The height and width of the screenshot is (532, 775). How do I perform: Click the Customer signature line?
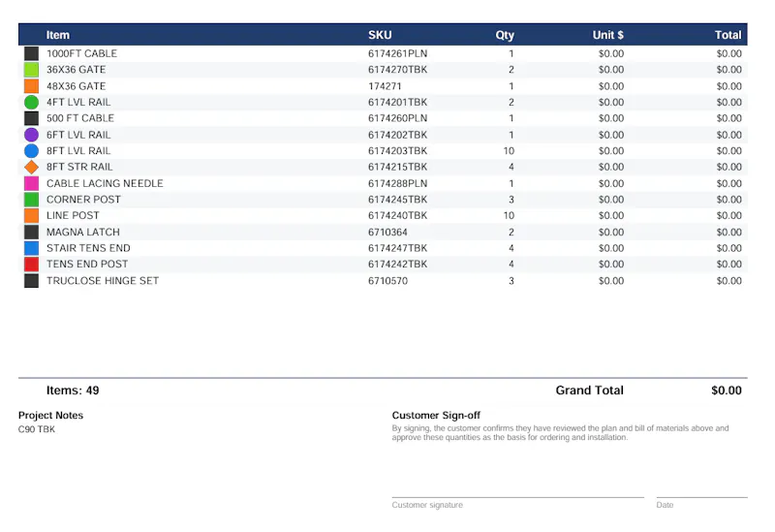[x=518, y=497]
